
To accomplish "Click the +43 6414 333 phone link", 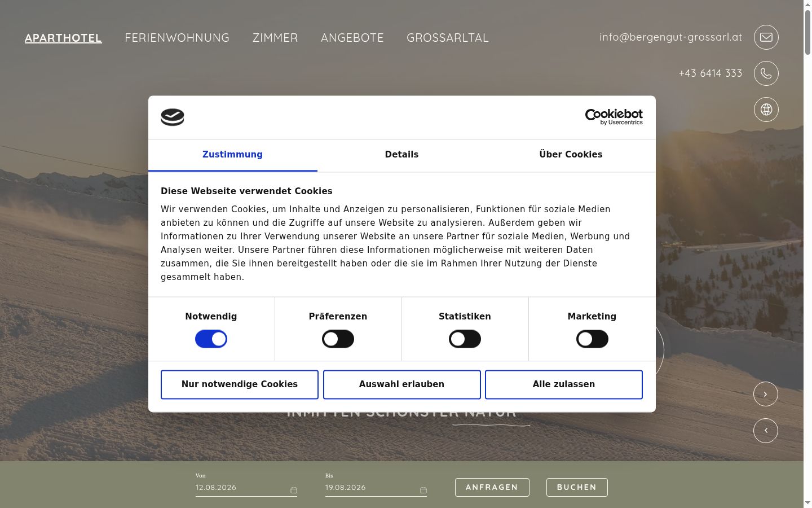I will point(710,73).
